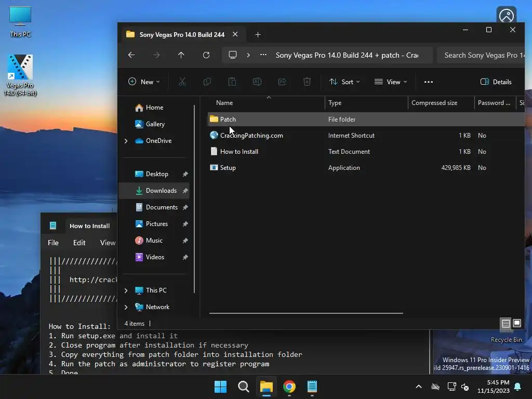This screenshot has height=399, width=532.
Task: Close the Sony Vegas Pro tab
Action: tap(235, 34)
